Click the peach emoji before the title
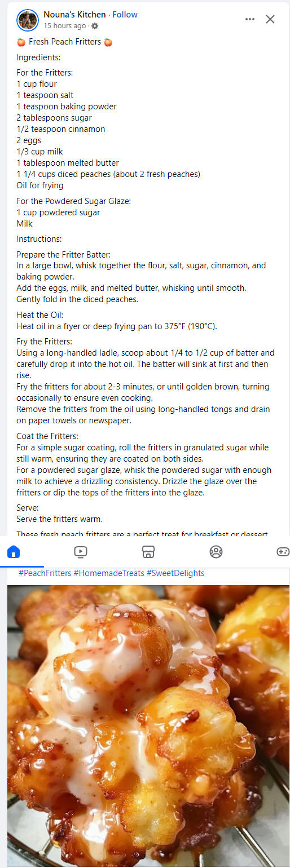This screenshot has width=290, height=868. (x=21, y=42)
